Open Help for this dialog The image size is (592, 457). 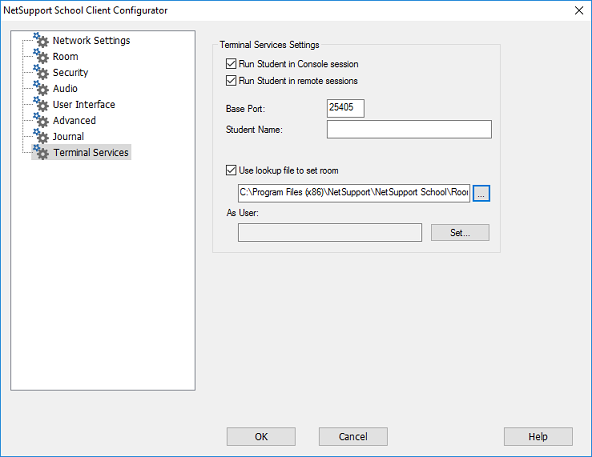(538, 437)
